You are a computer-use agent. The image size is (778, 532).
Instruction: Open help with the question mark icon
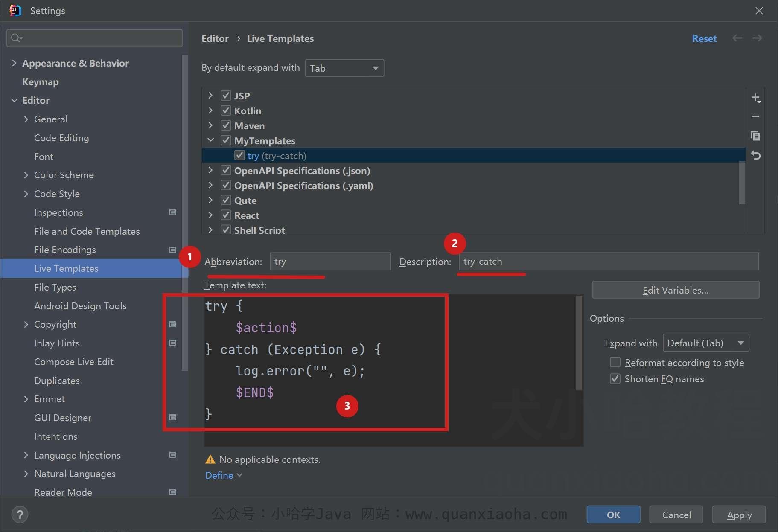(x=20, y=514)
